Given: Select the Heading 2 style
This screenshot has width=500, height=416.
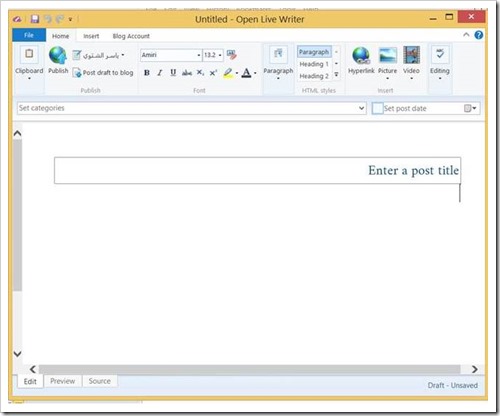Looking at the screenshot, I should pos(314,76).
